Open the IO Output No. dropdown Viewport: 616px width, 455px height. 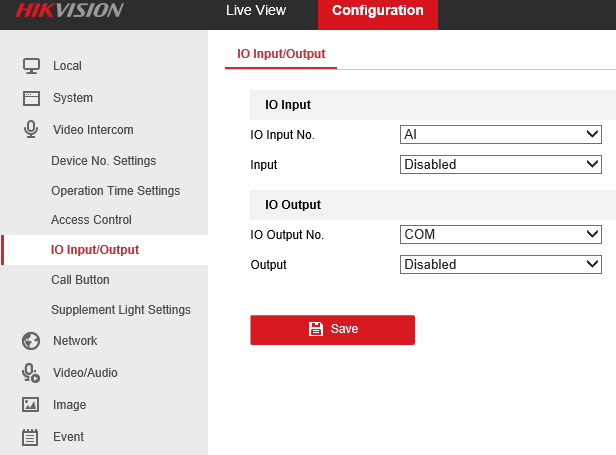click(x=500, y=235)
